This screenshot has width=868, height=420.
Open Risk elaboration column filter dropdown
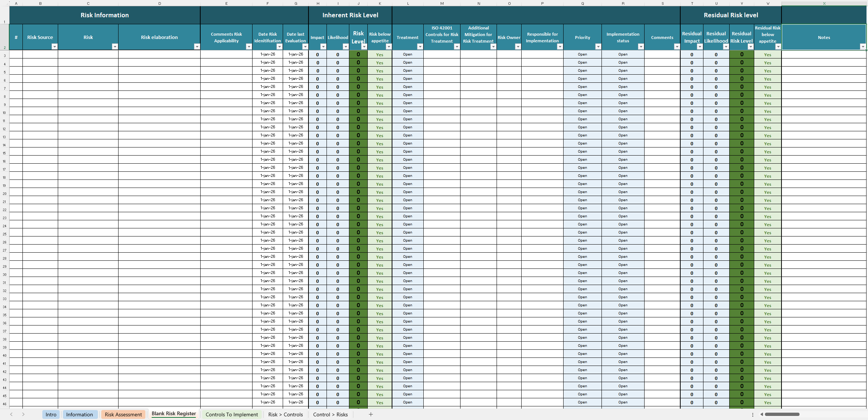[x=197, y=47]
